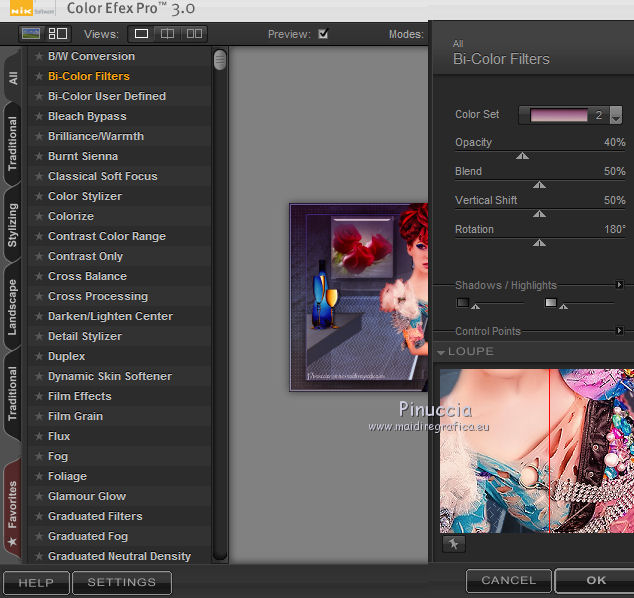Switch to image preview filter list mode
Image resolution: width=634 pixels, height=598 pixels.
point(31,33)
